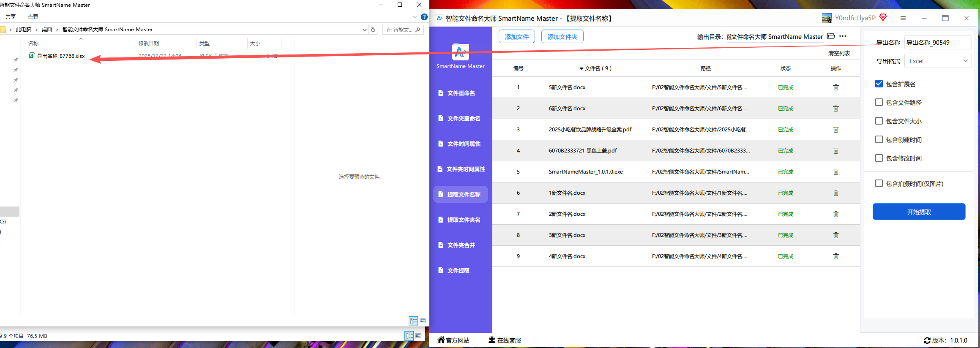Click 清空列表 to clear the file list

(x=839, y=53)
